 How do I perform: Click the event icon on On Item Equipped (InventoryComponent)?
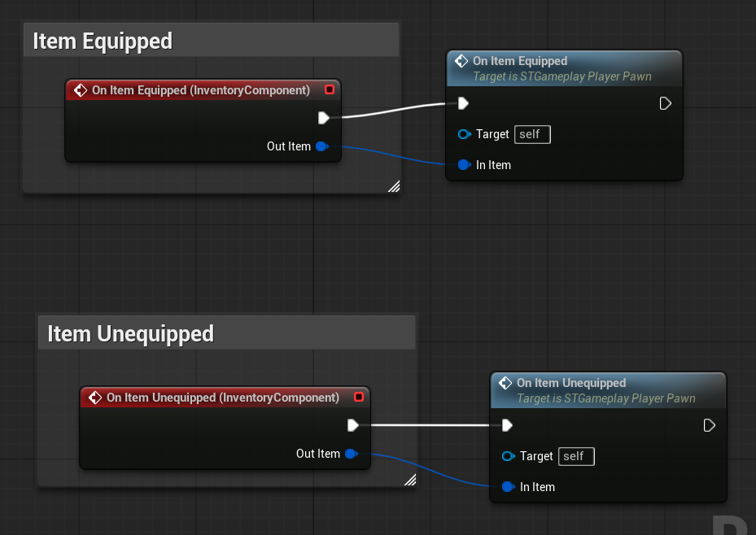click(x=81, y=90)
